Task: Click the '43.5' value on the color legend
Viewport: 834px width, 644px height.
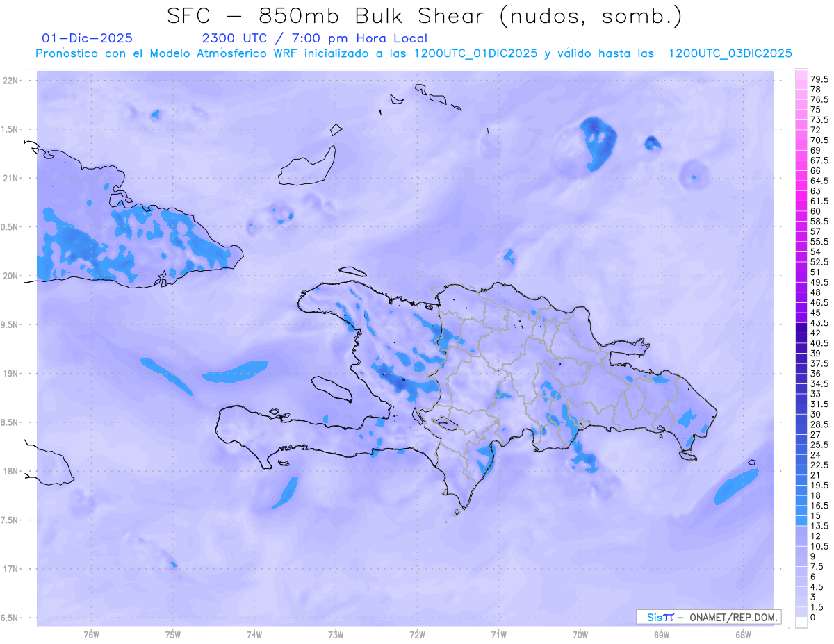Action: [819, 322]
